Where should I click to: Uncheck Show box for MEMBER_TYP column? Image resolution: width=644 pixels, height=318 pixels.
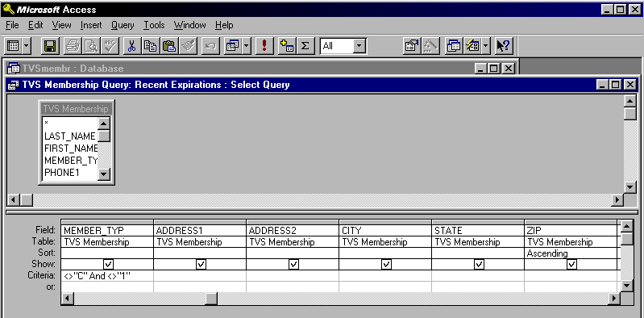point(109,264)
